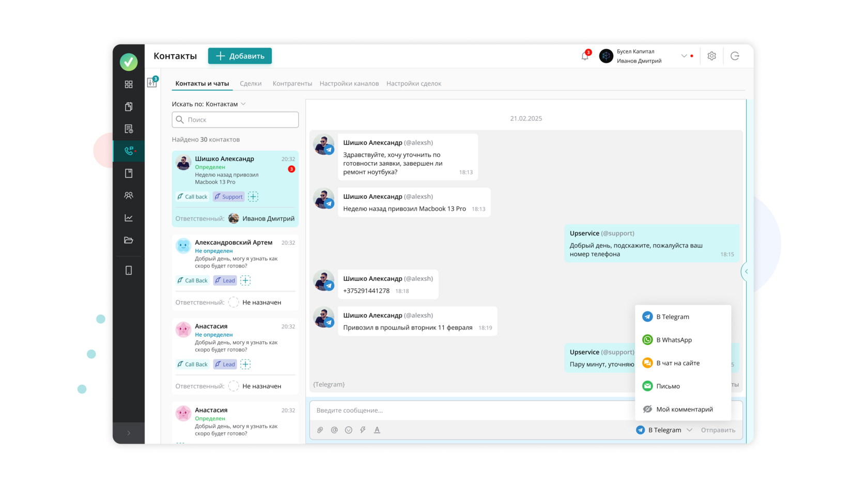Image resolution: width=868 pixels, height=488 pixels.
Task: Click Support tag on Шишко Александр
Action: coord(228,197)
